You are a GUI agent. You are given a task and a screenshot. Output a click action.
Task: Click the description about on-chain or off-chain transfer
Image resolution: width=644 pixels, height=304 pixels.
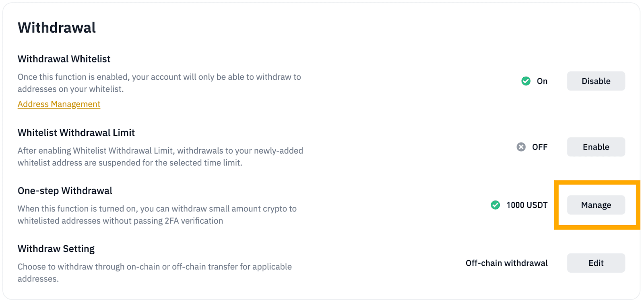pyautogui.click(x=155, y=273)
